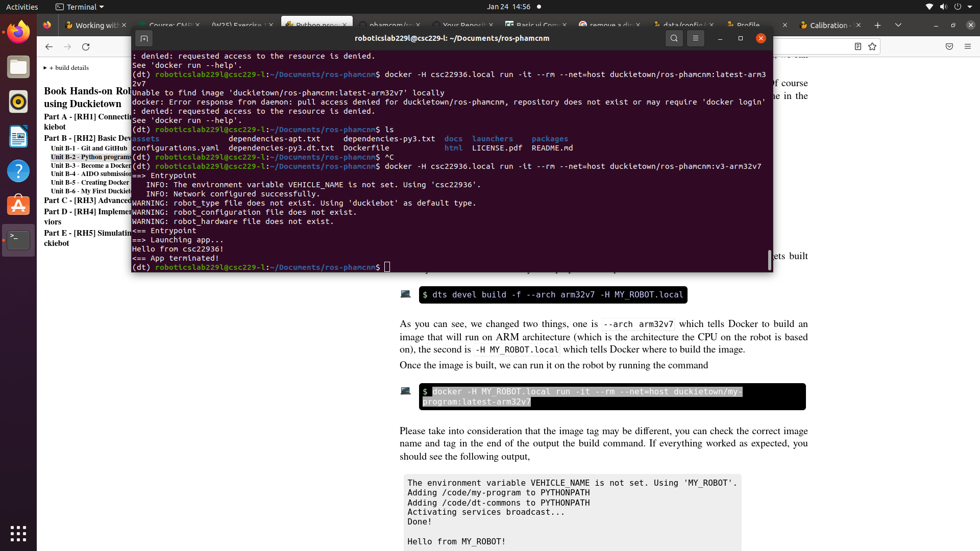Click the terminal scrollbar handle
The height and width of the screenshot is (551, 980).
click(x=770, y=260)
